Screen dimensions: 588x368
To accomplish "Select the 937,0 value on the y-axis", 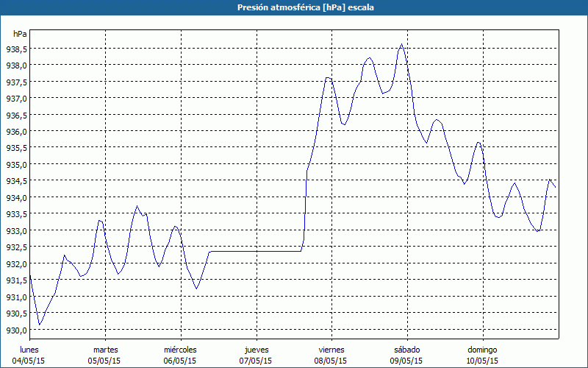I will (x=16, y=98).
